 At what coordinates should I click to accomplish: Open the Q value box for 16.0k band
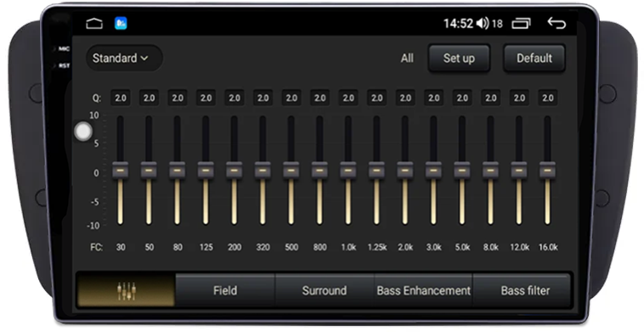pos(547,98)
